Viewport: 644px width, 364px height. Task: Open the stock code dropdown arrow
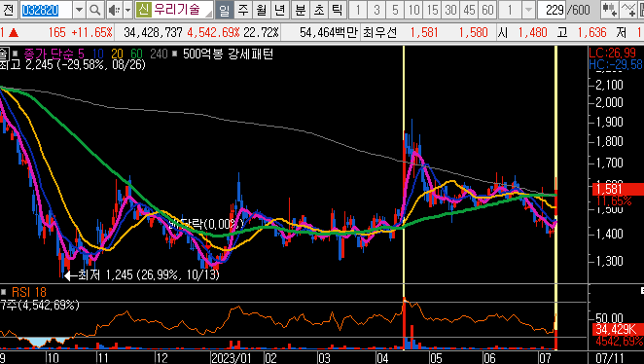click(79, 10)
